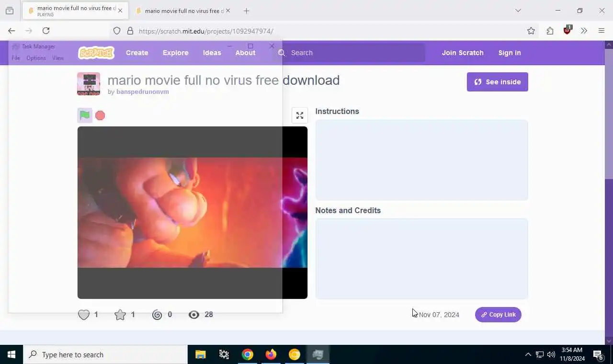This screenshot has width=613, height=364.
Task: Open Task Manager Options menu
Action: [x=36, y=58]
